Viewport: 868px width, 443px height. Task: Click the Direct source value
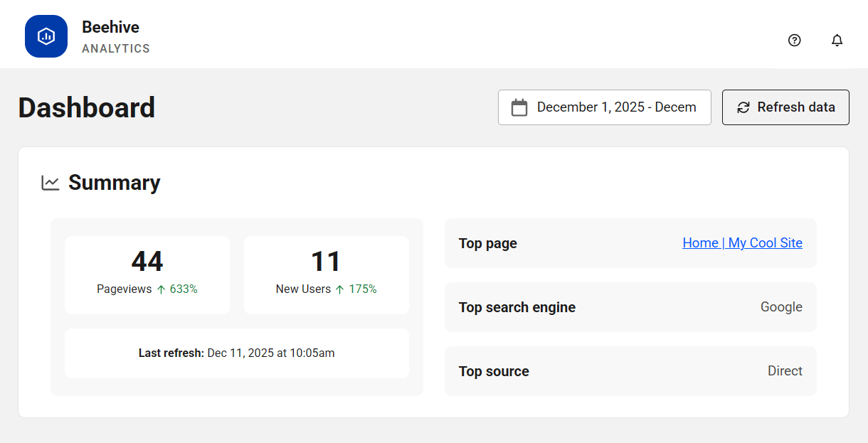pos(785,371)
